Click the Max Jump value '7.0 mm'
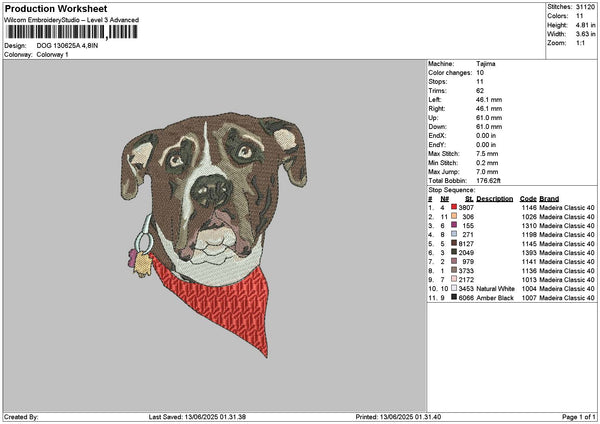Viewport: 600px width, 424px height. 487,172
